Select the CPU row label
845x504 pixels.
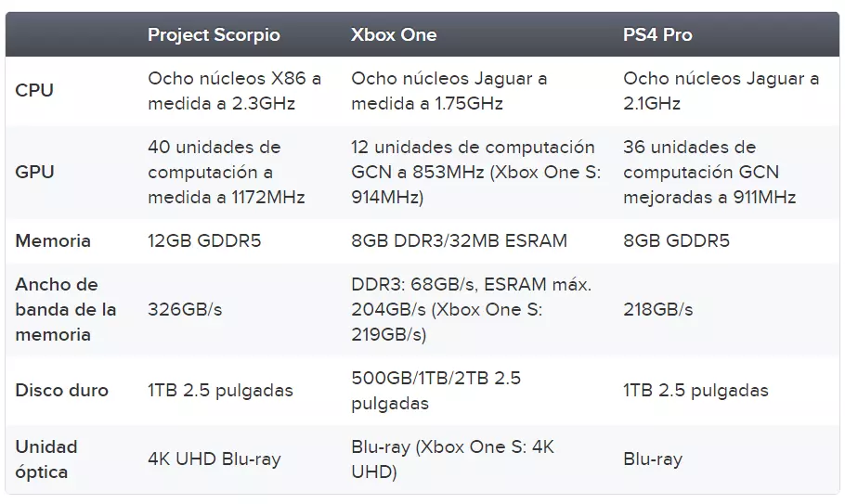coord(34,90)
